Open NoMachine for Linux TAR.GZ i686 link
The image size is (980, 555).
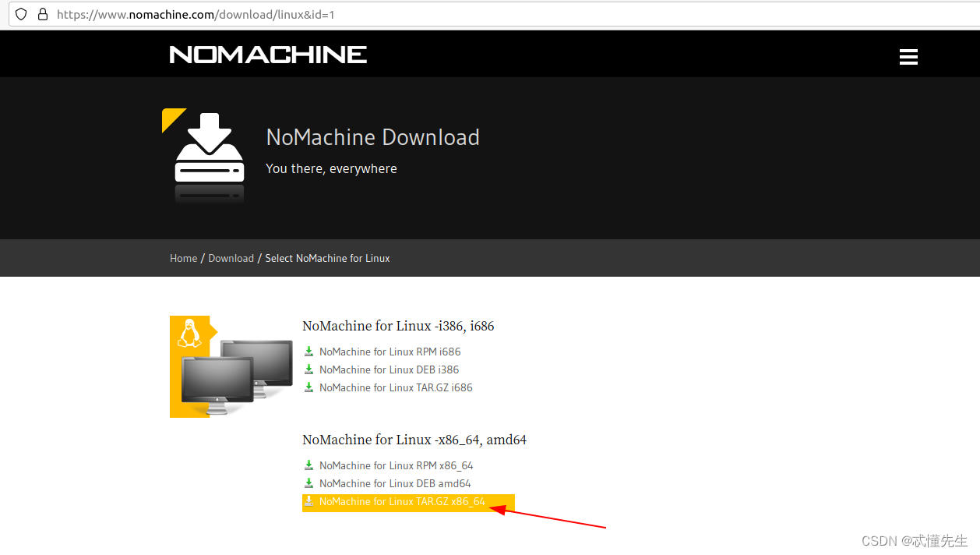click(396, 387)
